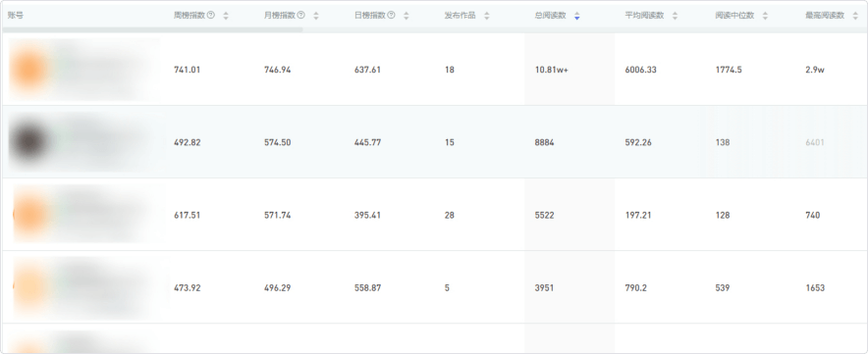Sort by 月榜指数 using its sort arrows
This screenshot has width=868, height=354.
pyautogui.click(x=316, y=16)
